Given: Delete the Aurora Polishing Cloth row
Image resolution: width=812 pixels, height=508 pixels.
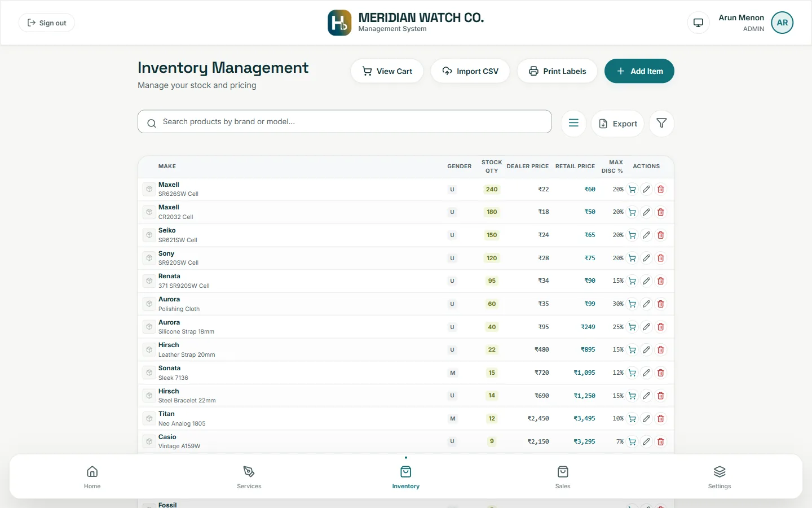Looking at the screenshot, I should pyautogui.click(x=661, y=304).
